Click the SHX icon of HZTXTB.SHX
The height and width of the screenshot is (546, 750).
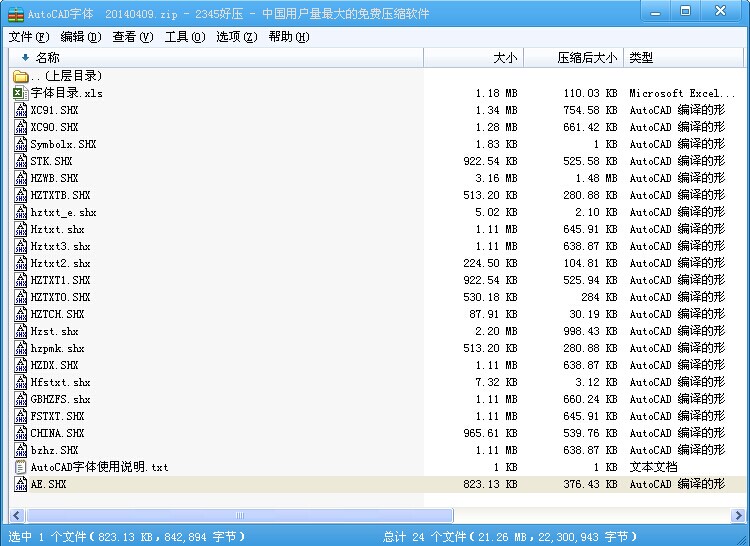(x=21, y=195)
